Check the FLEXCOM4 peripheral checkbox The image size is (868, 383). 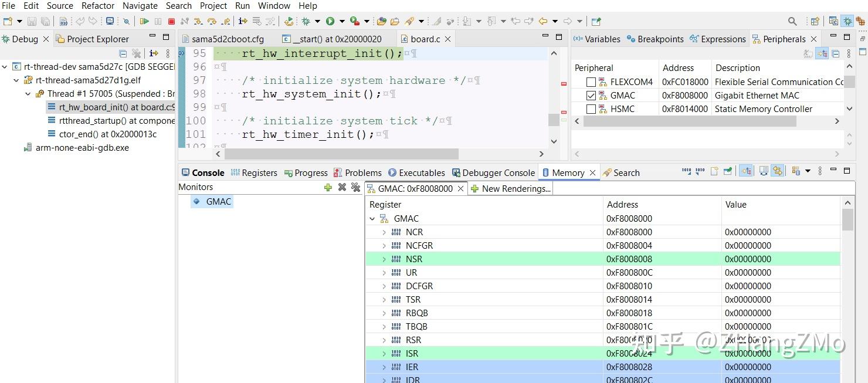(x=591, y=82)
